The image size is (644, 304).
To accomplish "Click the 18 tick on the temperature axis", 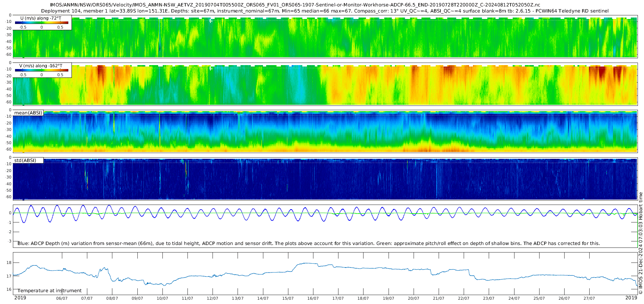I will coord(9,263).
